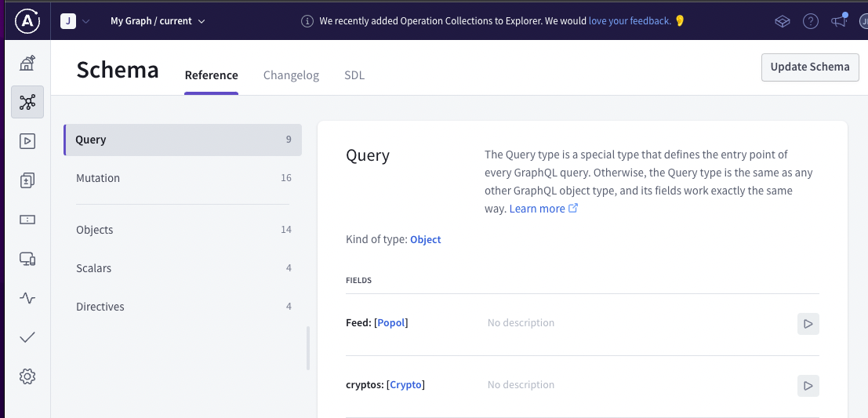Follow the love your feedback link

[x=630, y=21]
